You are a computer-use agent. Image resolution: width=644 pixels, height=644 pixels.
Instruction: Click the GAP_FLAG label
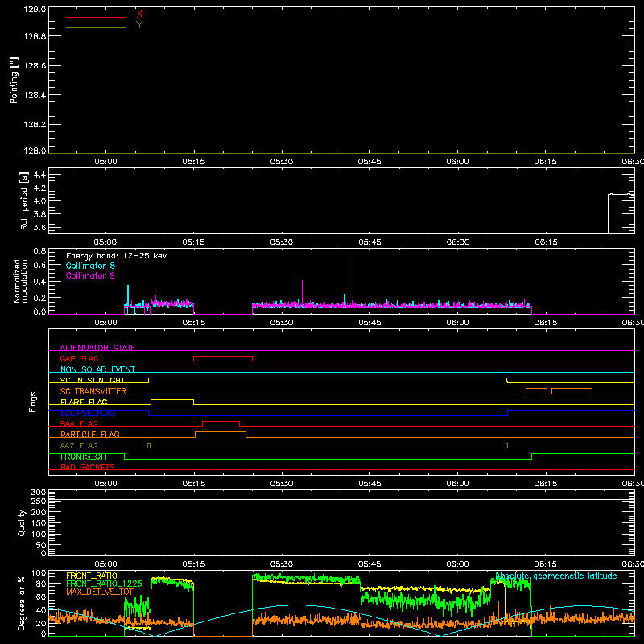coord(79,358)
